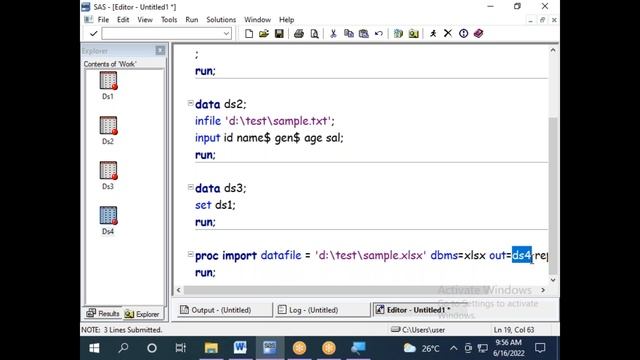Click the Paste clipboard icon
The width and height of the screenshot is (640, 360).
pos(364,33)
